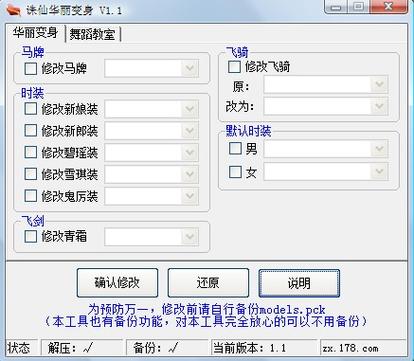The height and width of the screenshot is (361, 414).
Task: Enable the 修改雪琪装 checkbox
Action: (x=31, y=174)
